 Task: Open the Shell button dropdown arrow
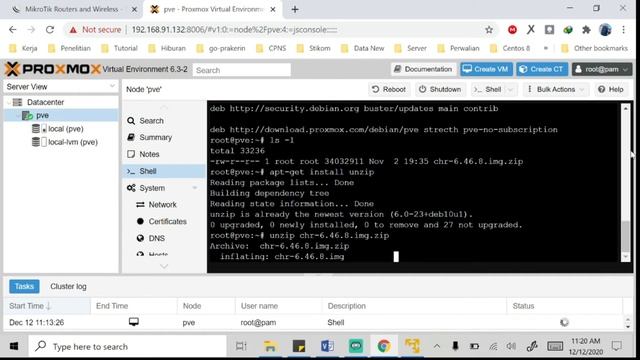[x=510, y=89]
